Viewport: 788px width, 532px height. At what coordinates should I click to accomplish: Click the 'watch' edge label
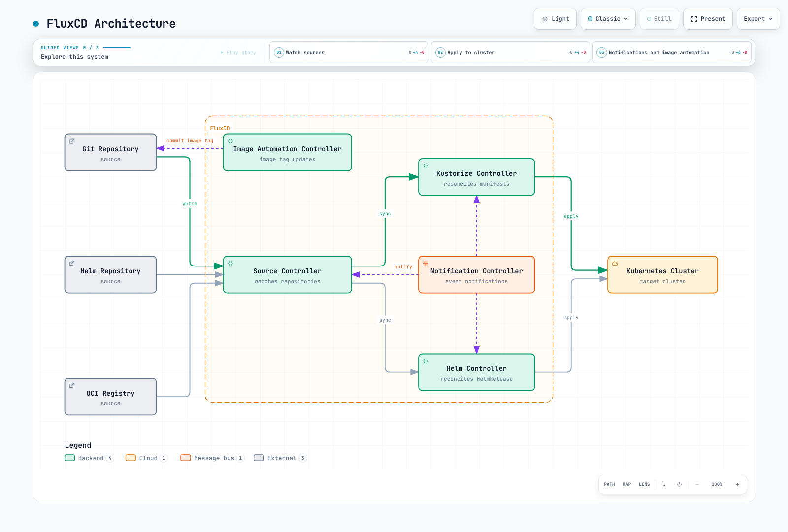190,204
